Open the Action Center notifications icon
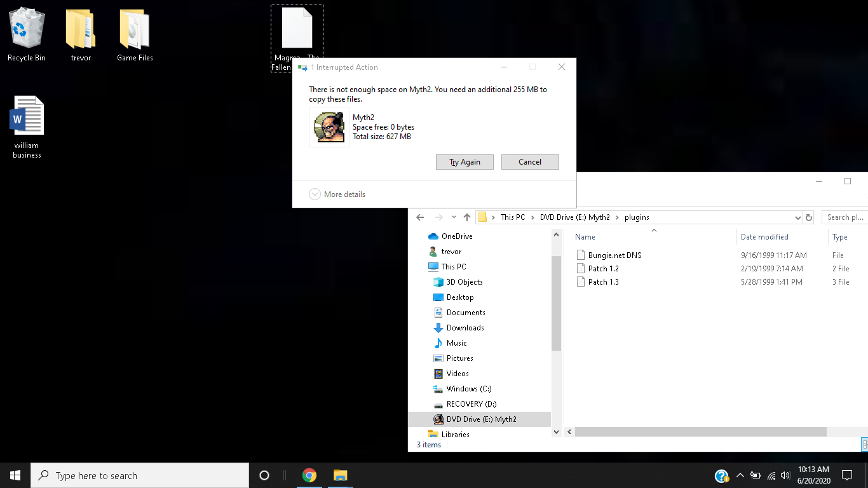 pos(847,475)
